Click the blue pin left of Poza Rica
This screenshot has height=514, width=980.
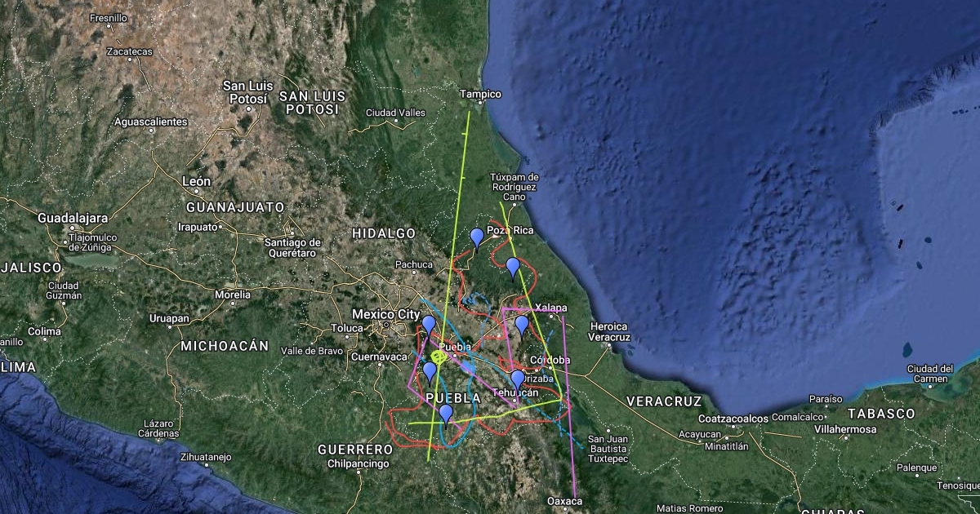coord(477,237)
